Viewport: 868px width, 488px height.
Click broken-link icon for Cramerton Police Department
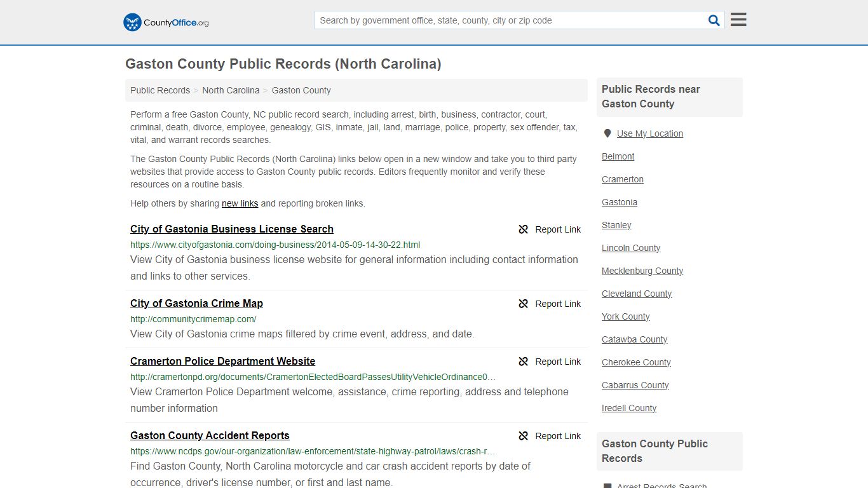click(524, 362)
